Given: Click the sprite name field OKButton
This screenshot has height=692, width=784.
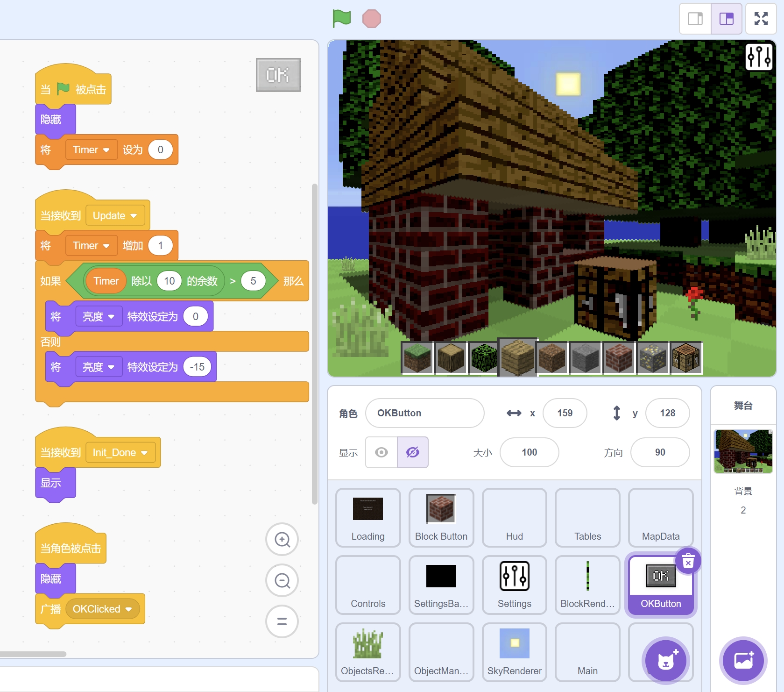Looking at the screenshot, I should (425, 413).
